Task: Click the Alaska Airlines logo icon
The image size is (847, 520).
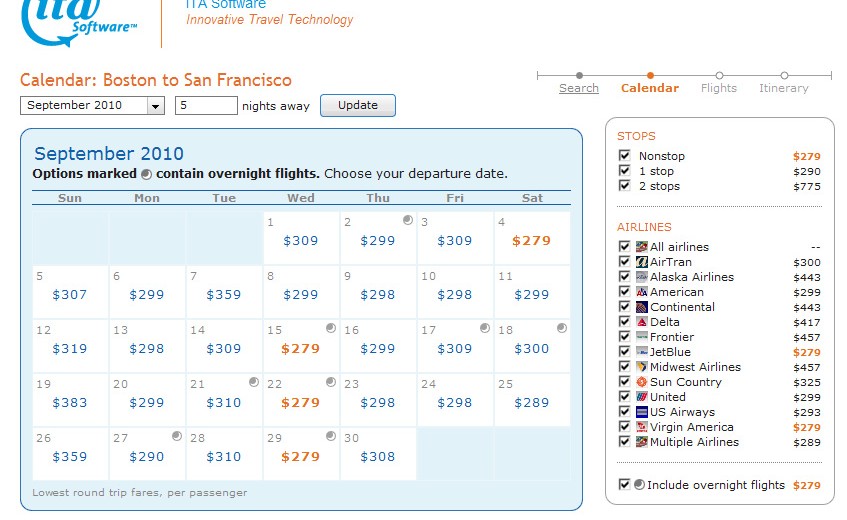Action: (641, 277)
